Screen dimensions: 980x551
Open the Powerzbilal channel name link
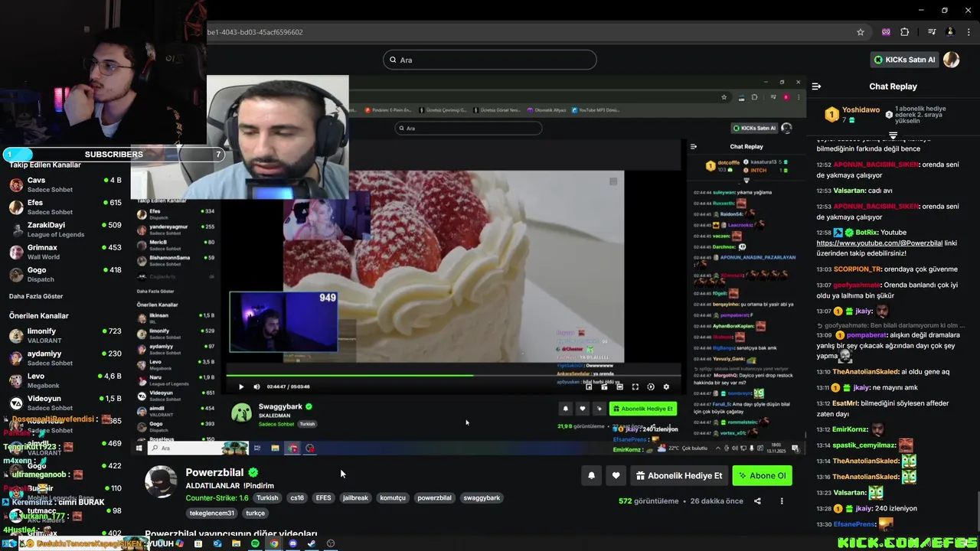tap(214, 472)
